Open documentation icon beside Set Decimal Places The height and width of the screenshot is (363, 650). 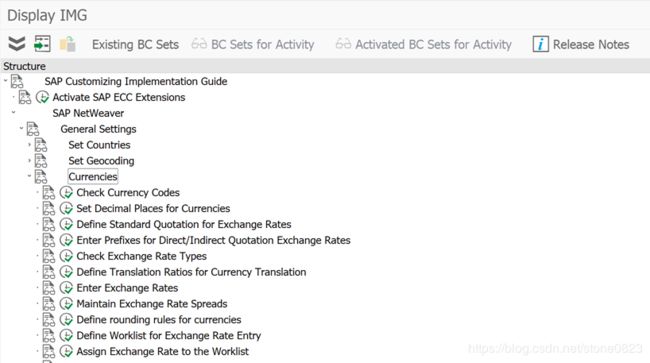click(49, 208)
